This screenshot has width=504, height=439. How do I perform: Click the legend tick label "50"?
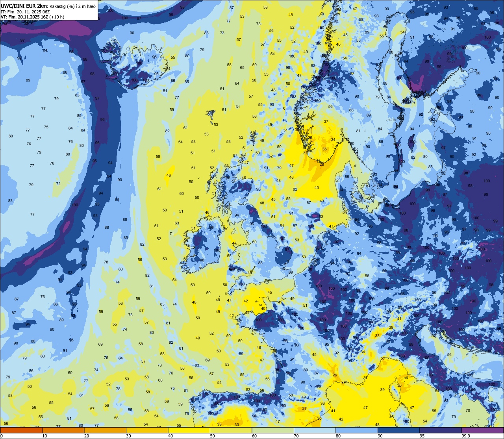tap(212, 436)
